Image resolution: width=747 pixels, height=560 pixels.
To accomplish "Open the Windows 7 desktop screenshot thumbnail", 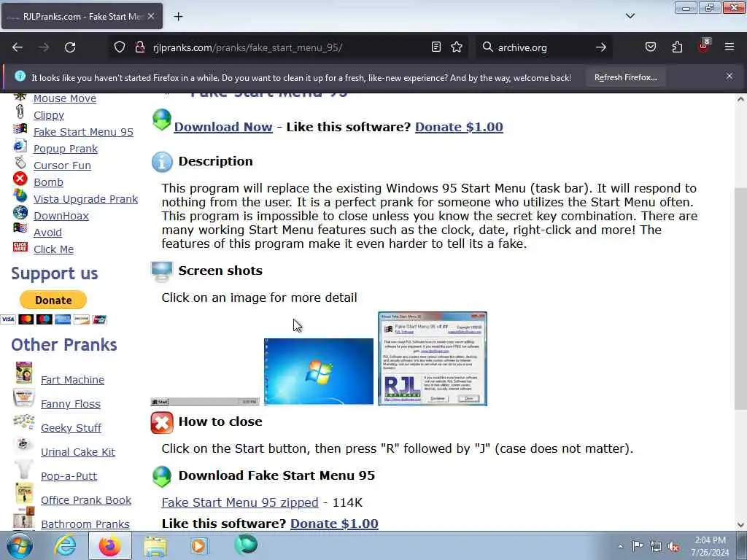I will point(319,371).
